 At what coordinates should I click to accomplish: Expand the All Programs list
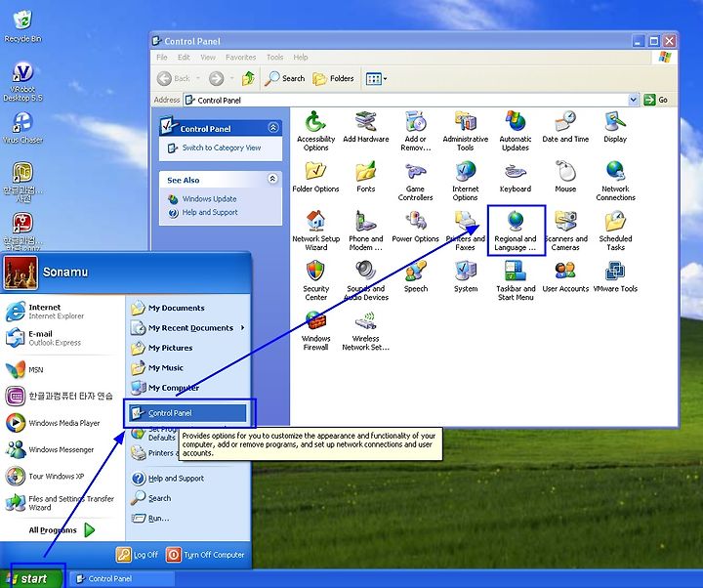(62, 530)
